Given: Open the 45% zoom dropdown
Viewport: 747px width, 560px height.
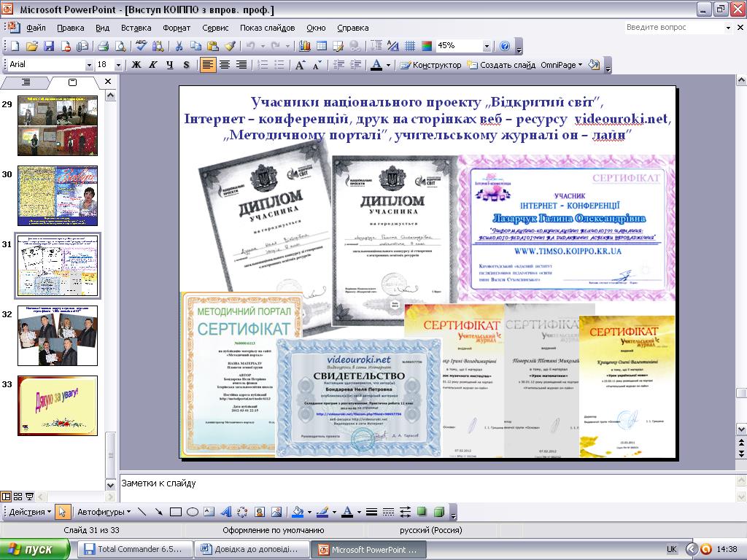Looking at the screenshot, I should [487, 46].
